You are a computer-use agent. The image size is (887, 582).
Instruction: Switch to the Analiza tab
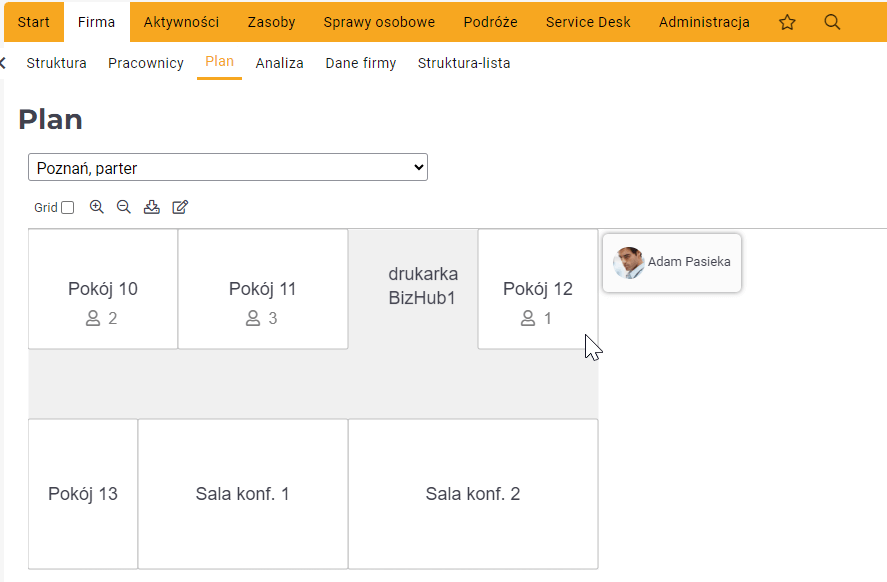[x=279, y=63]
